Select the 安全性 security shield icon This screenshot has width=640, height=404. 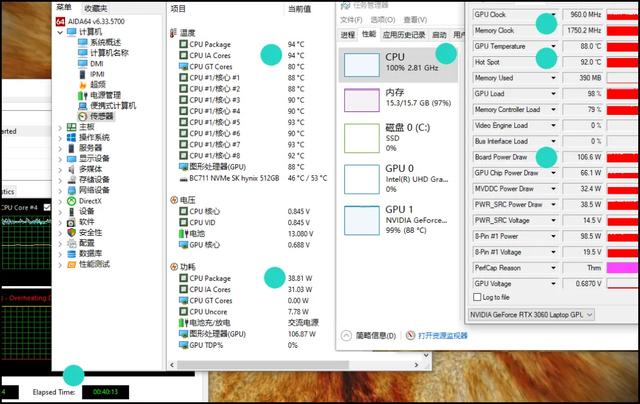pos(70,232)
